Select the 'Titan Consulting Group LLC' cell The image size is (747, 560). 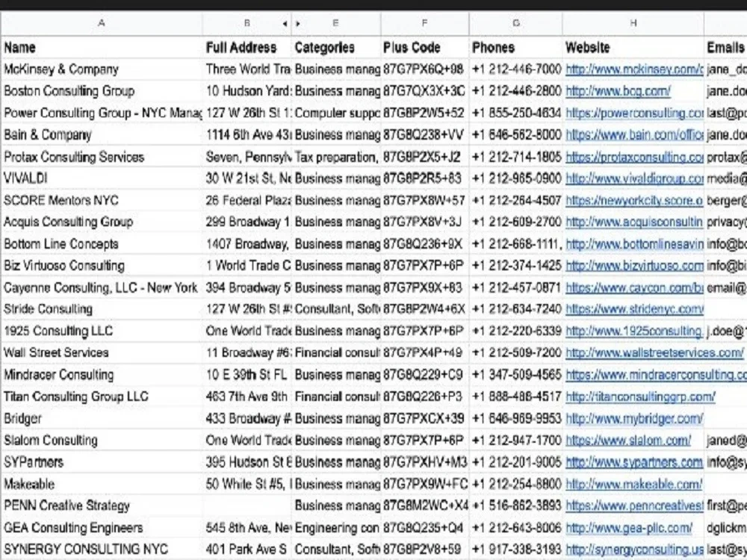click(x=102, y=396)
